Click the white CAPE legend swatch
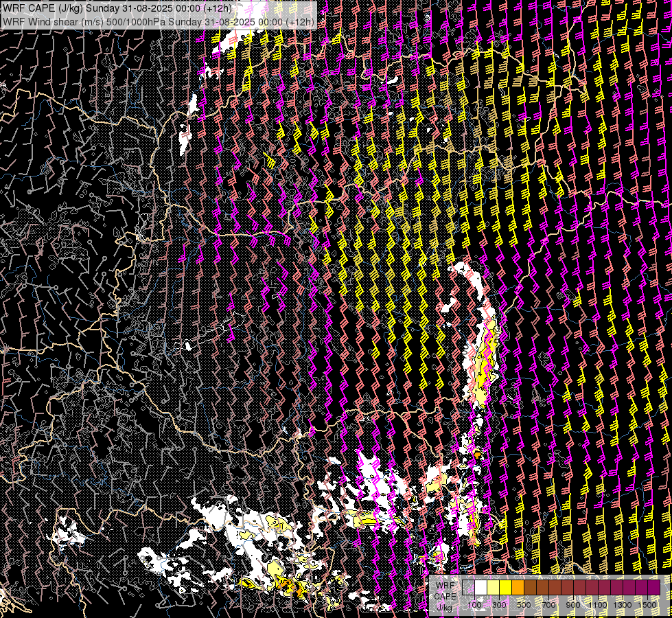Screen dimensions: 672x618 (481, 588)
